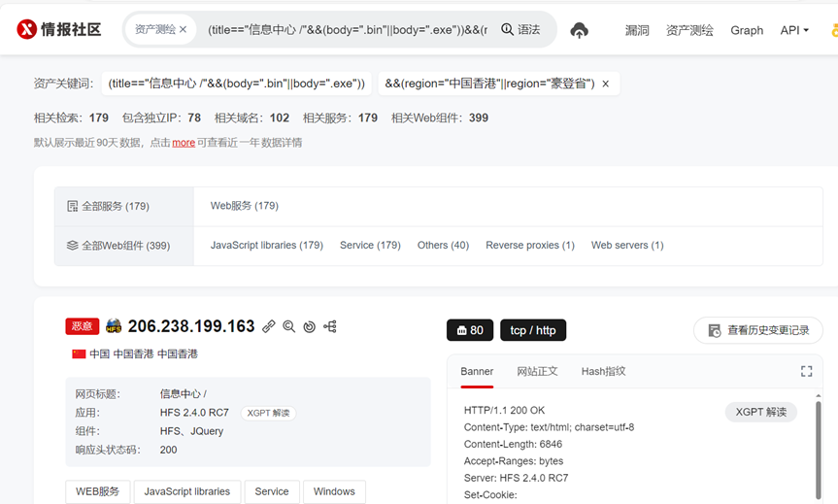
Task: Remove the region filter chip
Action: [606, 84]
